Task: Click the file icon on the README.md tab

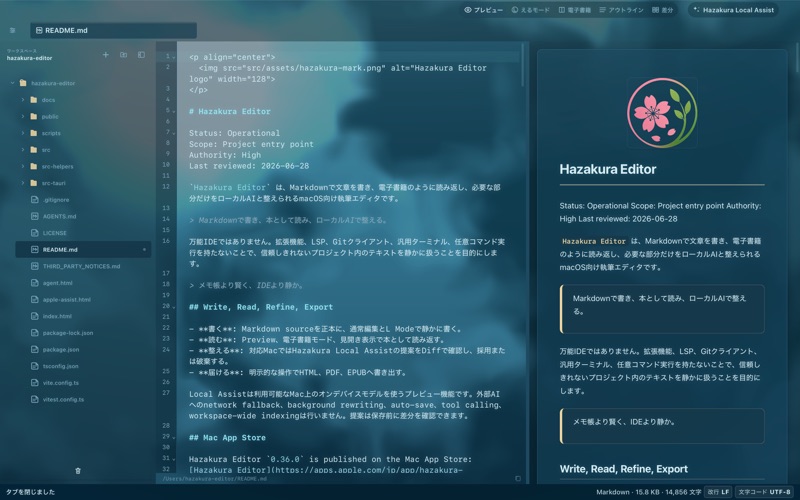Action: point(39,31)
